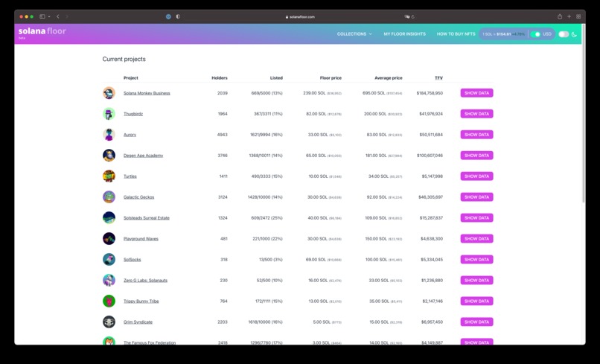Click the blue extension icon in Safari toolbar
Image resolution: width=600 pixels, height=364 pixels.
pos(168,16)
